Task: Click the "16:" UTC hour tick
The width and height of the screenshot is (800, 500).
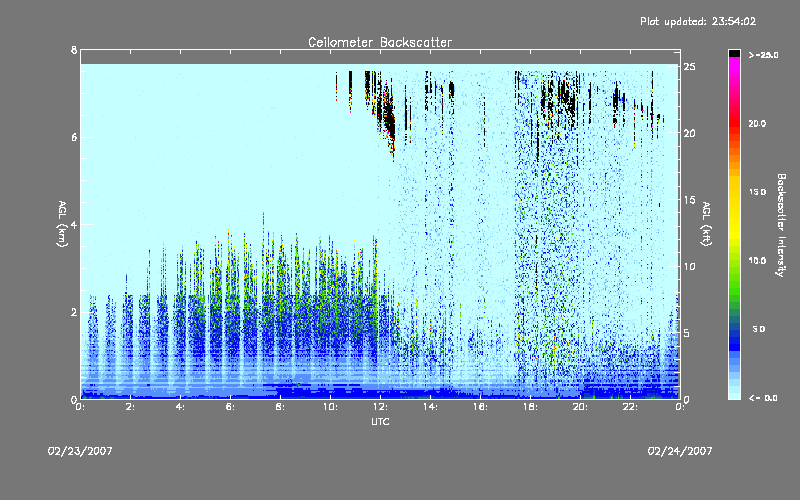Action: click(481, 407)
